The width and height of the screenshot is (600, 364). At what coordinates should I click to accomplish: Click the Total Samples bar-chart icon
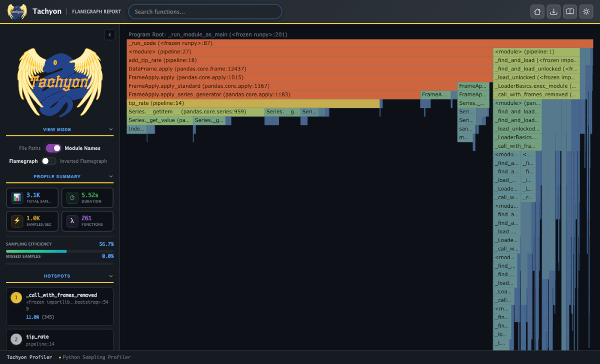17,198
